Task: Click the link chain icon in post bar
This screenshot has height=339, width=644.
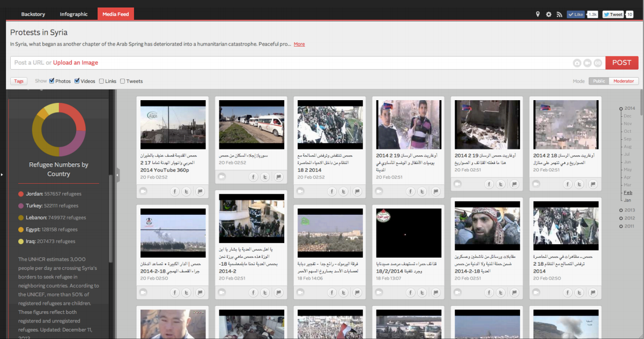Action: click(x=597, y=63)
